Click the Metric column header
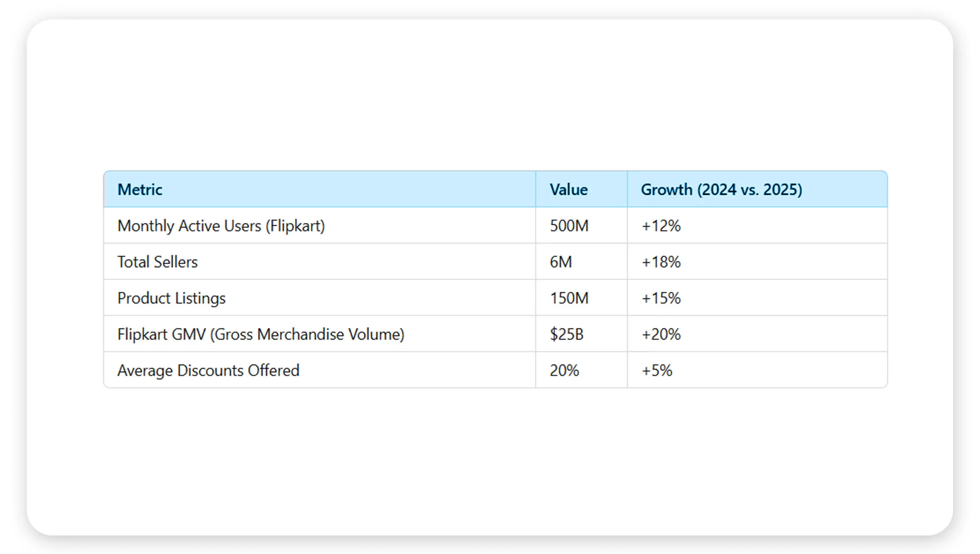This screenshot has width=980, height=554. click(320, 189)
